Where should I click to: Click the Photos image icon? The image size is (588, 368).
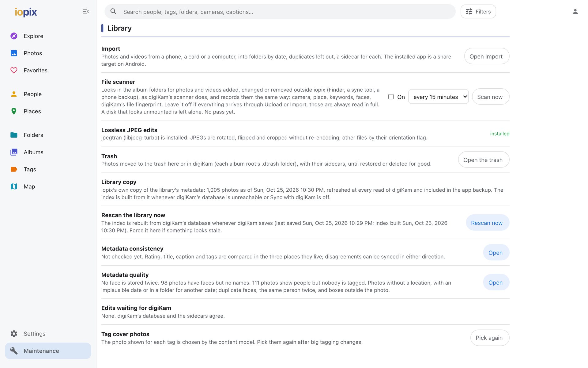point(14,53)
